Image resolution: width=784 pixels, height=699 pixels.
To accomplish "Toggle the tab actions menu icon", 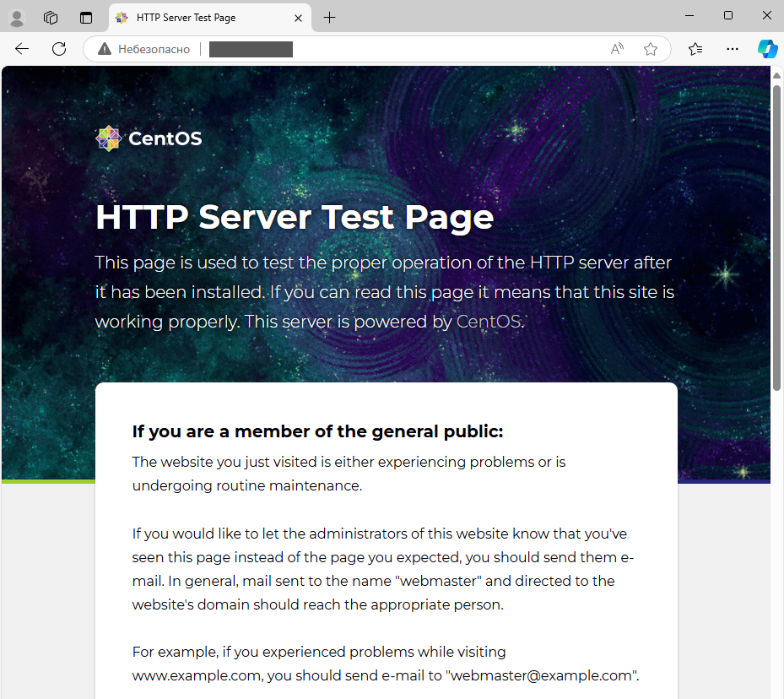I will click(86, 18).
